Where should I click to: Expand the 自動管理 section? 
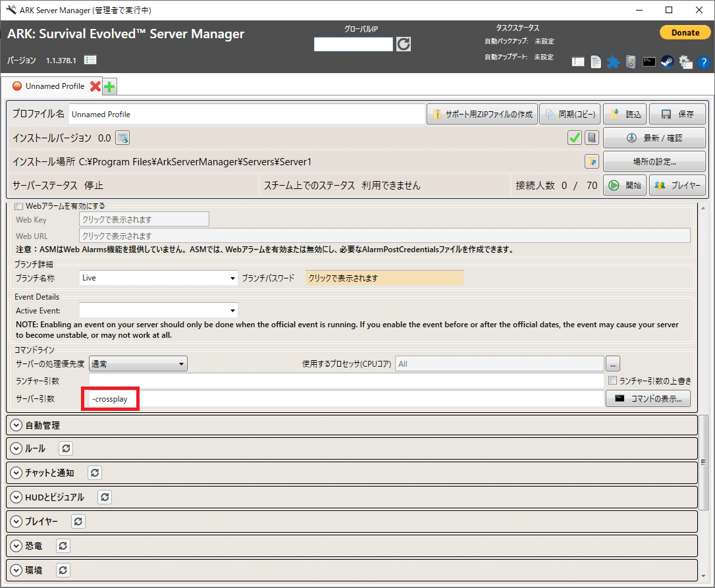[16, 425]
